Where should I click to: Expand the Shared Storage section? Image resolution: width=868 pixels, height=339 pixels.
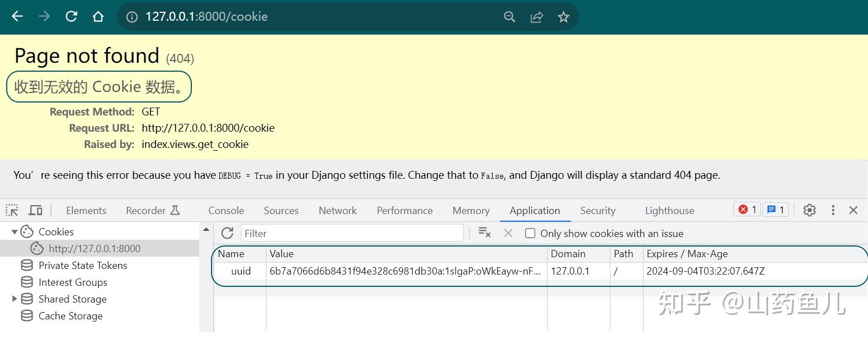[x=14, y=299]
